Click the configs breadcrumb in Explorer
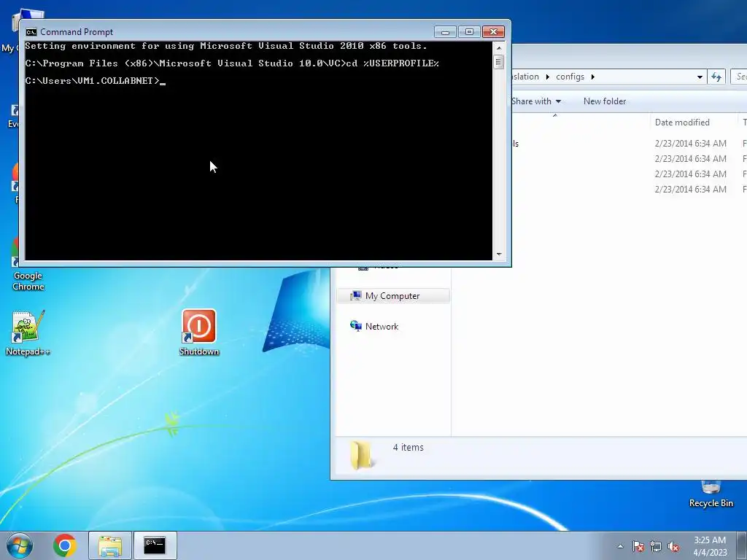Screen dimensions: 747x560 (570, 77)
